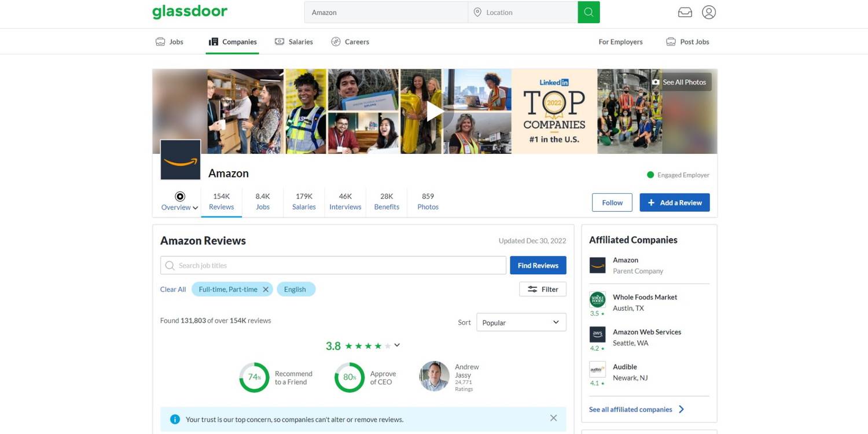Open the Jobs item in top navigation
This screenshot has height=434, width=868.
170,42
